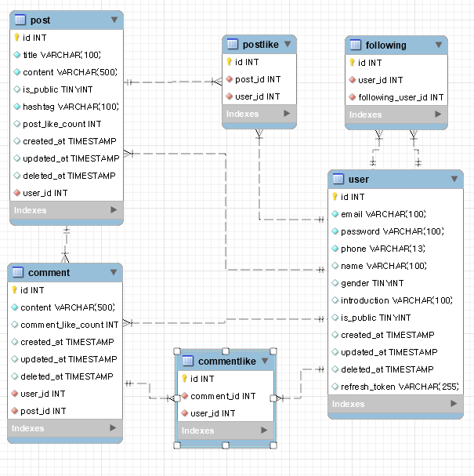Viewport: 474px width, 476px height.
Task: Click the user table icon
Action: (x=338, y=179)
